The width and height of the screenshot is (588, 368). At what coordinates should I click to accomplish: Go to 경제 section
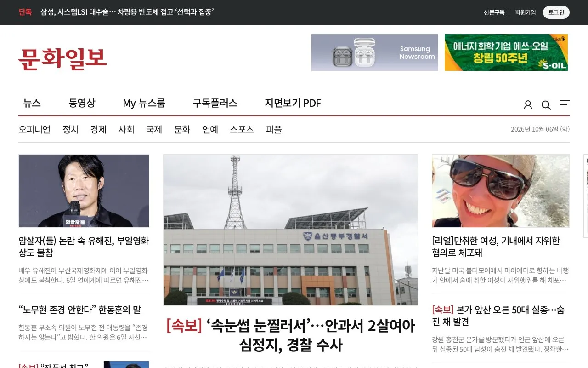98,130
